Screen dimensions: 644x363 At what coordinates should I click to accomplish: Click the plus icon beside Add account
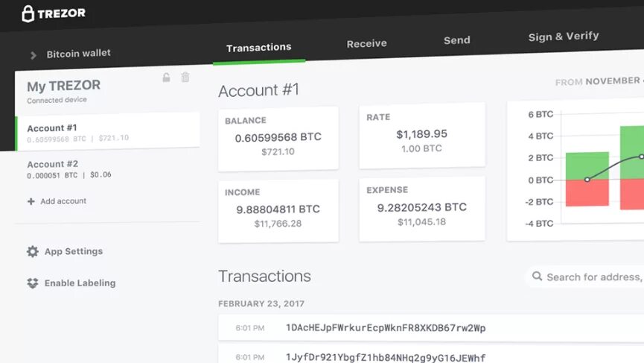[x=31, y=201]
